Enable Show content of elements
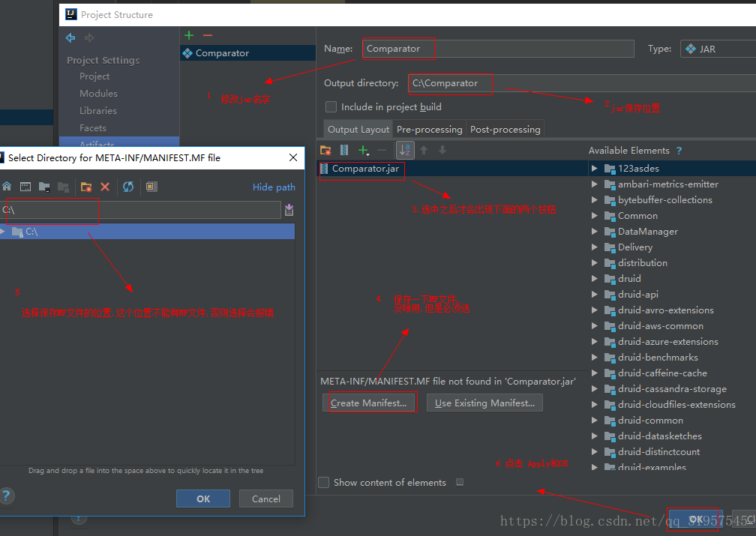The image size is (756, 536). tap(324, 483)
